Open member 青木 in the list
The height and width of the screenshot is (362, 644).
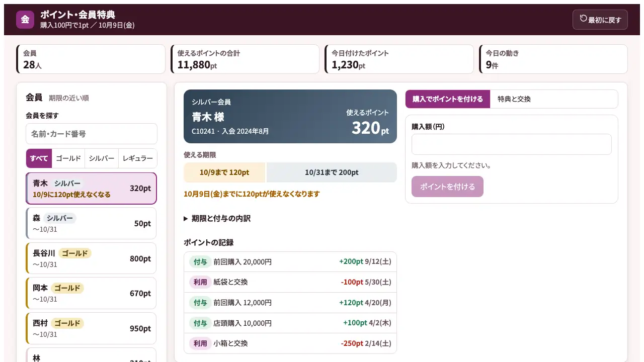tap(92, 189)
